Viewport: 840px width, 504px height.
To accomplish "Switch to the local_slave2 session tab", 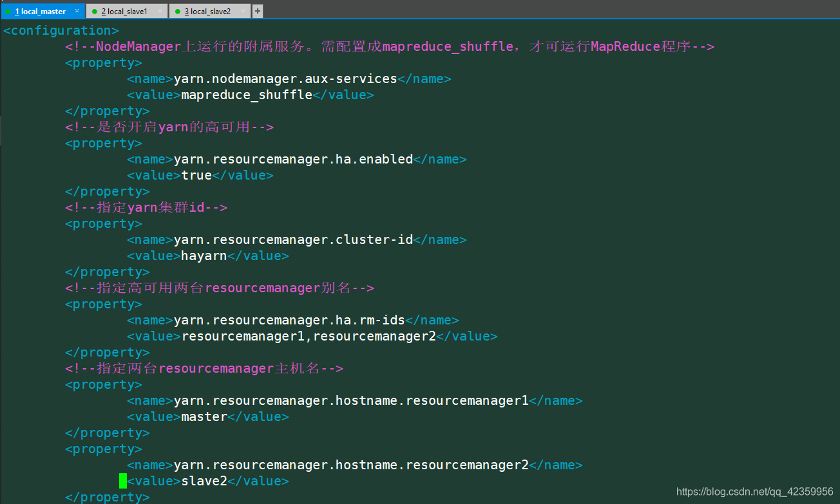I will pyautogui.click(x=210, y=11).
